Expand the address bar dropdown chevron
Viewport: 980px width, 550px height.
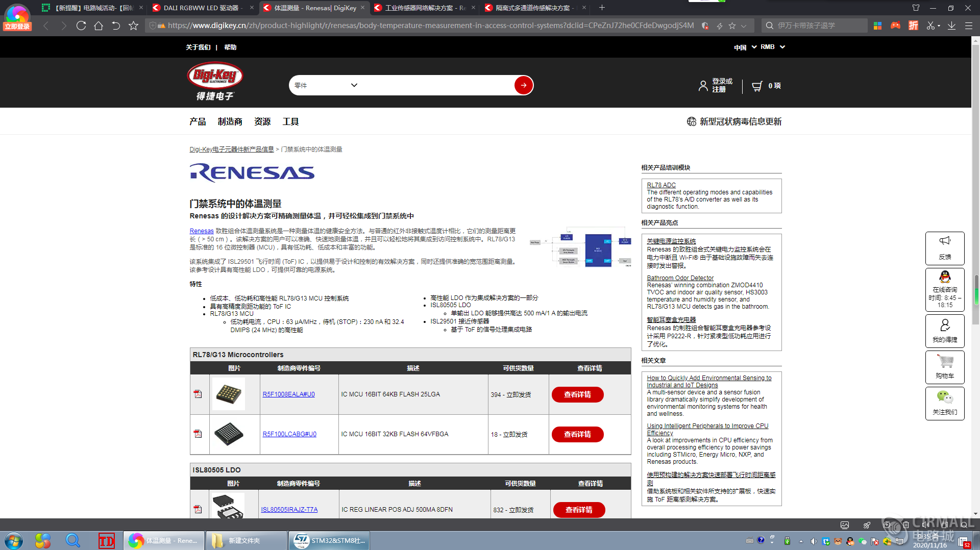[x=744, y=26]
